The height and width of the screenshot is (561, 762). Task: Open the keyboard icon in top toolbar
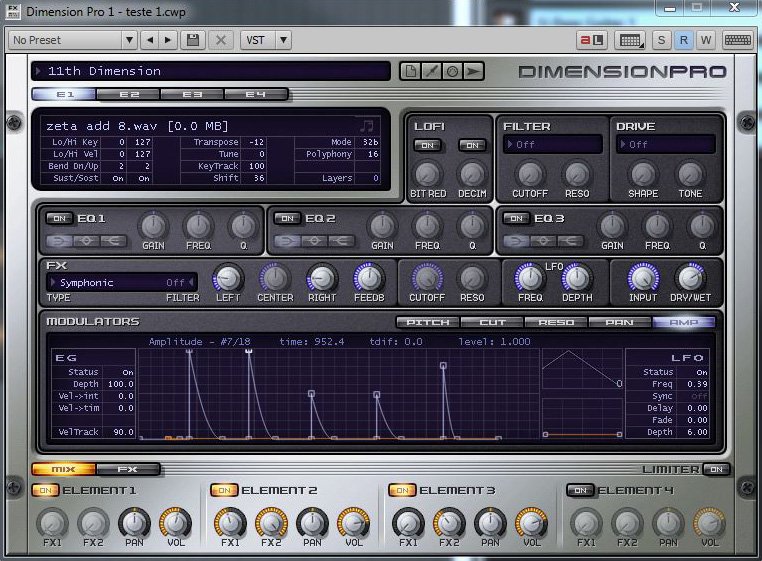630,40
